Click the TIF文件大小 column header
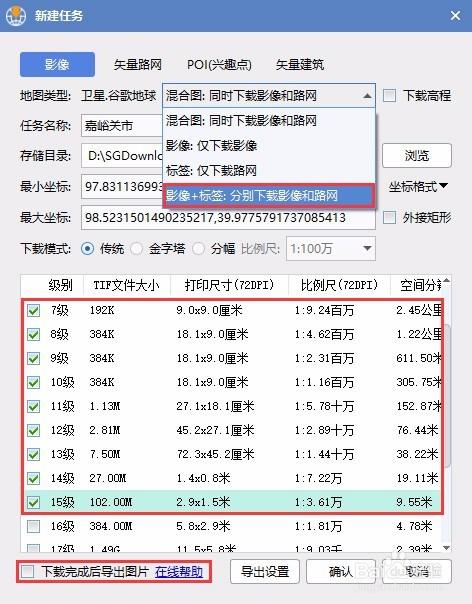Viewport: 472px width, 604px height. tap(126, 285)
